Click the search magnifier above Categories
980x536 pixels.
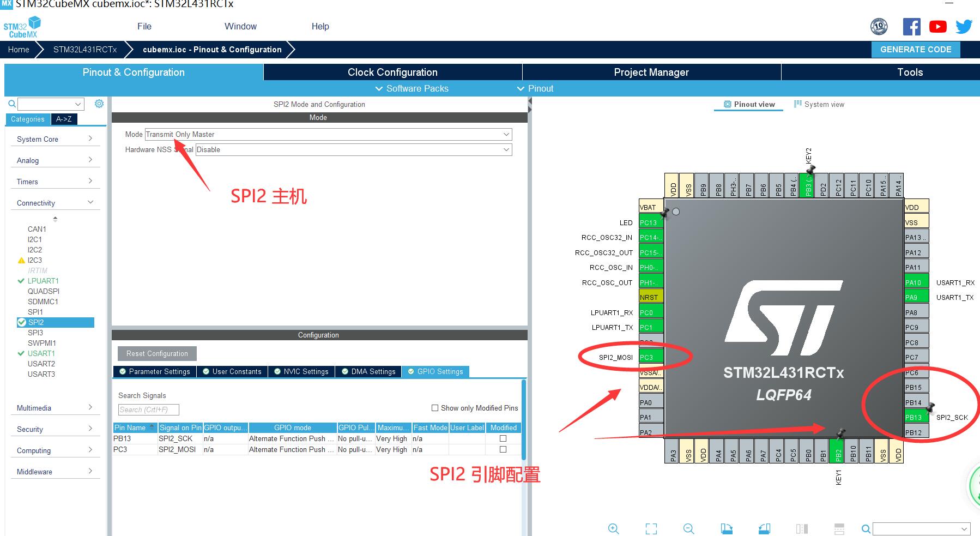(x=11, y=104)
